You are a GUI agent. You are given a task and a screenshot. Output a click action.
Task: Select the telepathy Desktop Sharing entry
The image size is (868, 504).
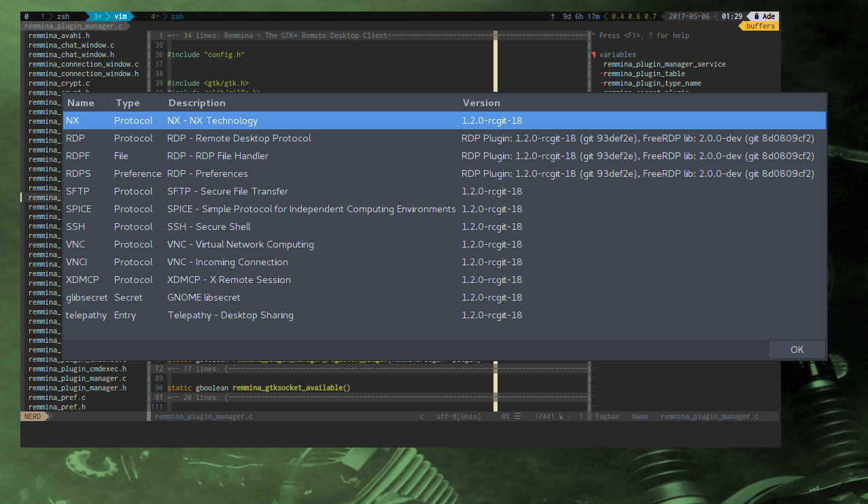pos(230,315)
